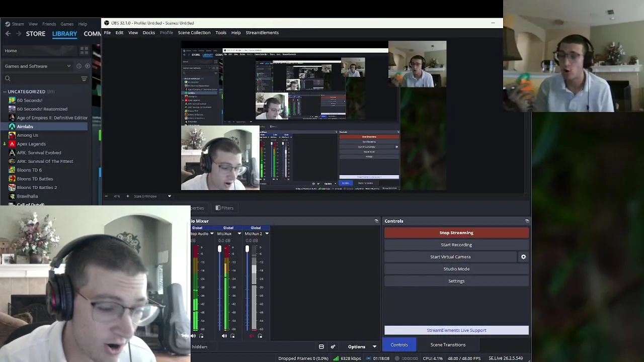Open Desktop Audio channel dropdown arrow
The height and width of the screenshot is (362, 644).
[x=212, y=234]
